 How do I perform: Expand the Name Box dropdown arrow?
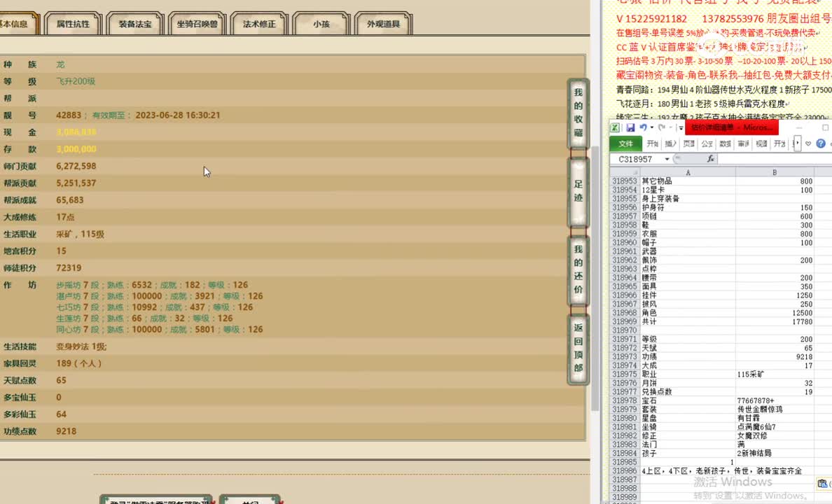point(667,159)
